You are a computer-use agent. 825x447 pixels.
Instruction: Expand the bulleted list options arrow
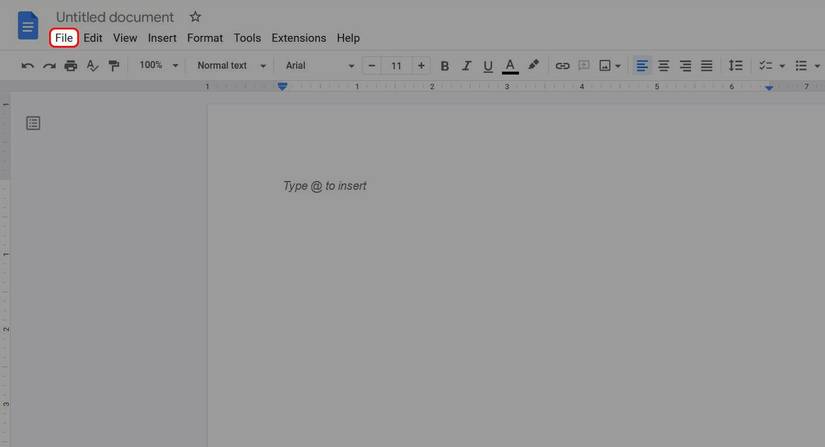pyautogui.click(x=817, y=66)
